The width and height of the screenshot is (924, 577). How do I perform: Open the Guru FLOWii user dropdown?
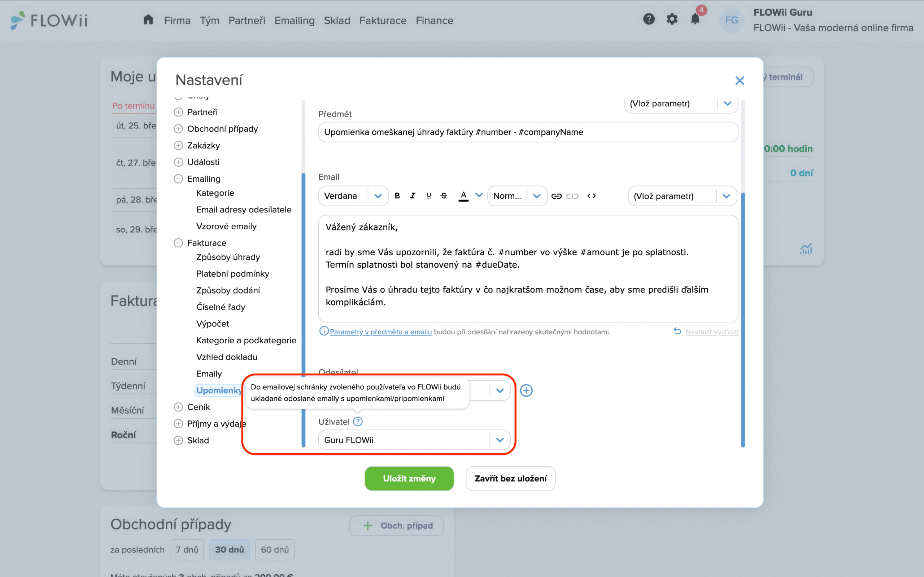(500, 440)
